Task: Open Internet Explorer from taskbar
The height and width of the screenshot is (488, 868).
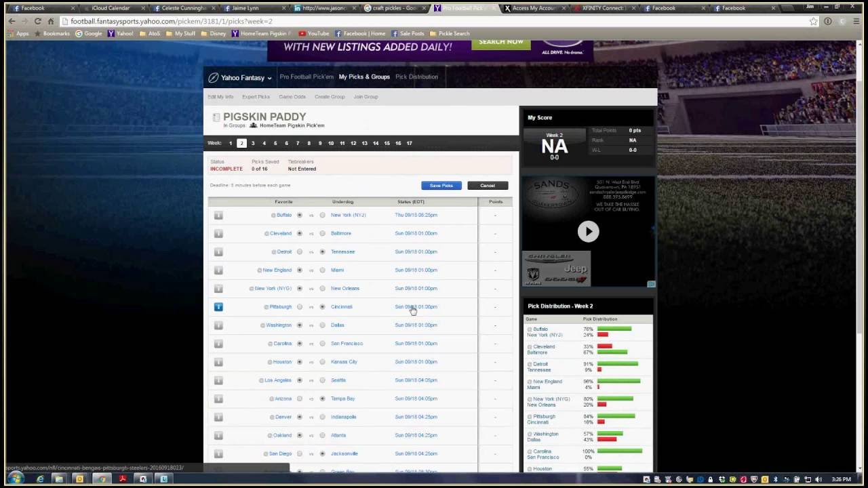Action: coord(40,479)
